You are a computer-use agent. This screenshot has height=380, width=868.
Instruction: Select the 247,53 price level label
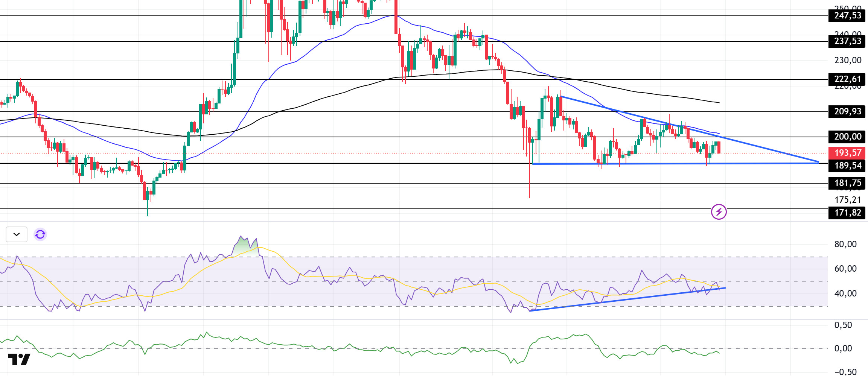pyautogui.click(x=847, y=15)
